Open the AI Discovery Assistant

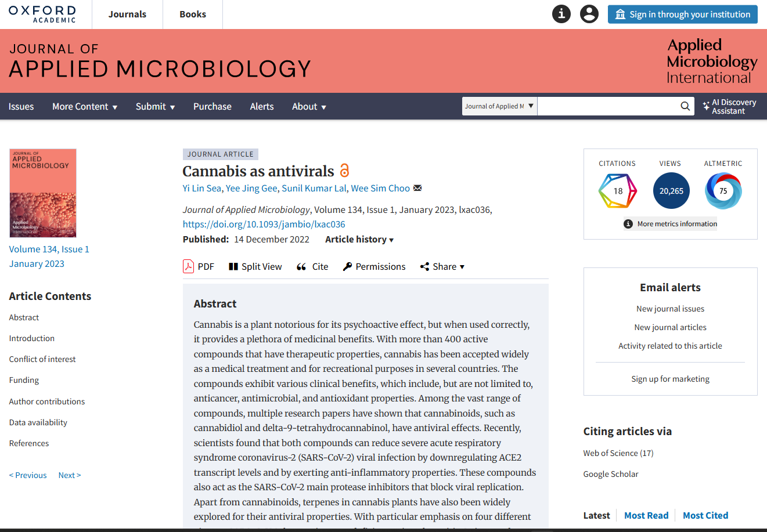[729, 107]
